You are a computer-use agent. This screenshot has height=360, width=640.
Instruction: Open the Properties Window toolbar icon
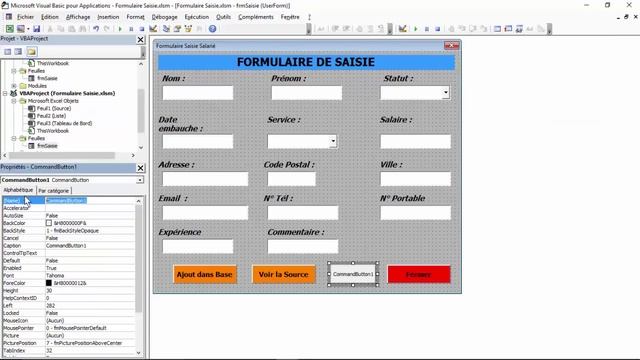(x=177, y=29)
